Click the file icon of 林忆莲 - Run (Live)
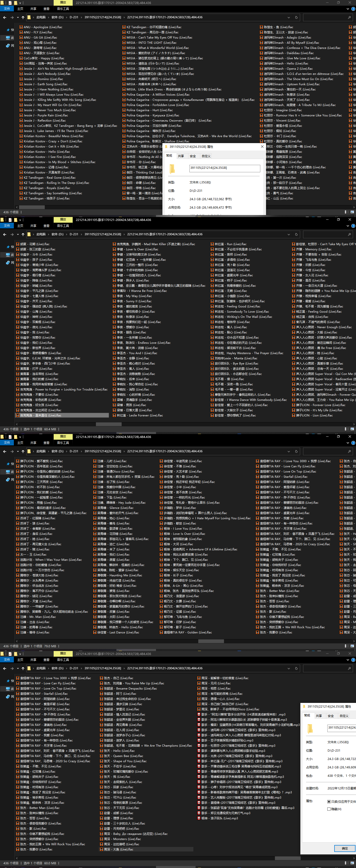 (x=212, y=244)
